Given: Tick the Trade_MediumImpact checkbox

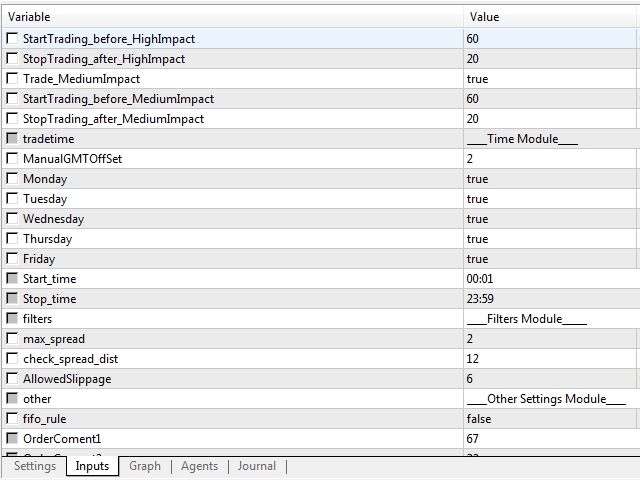Looking at the screenshot, I should point(12,79).
